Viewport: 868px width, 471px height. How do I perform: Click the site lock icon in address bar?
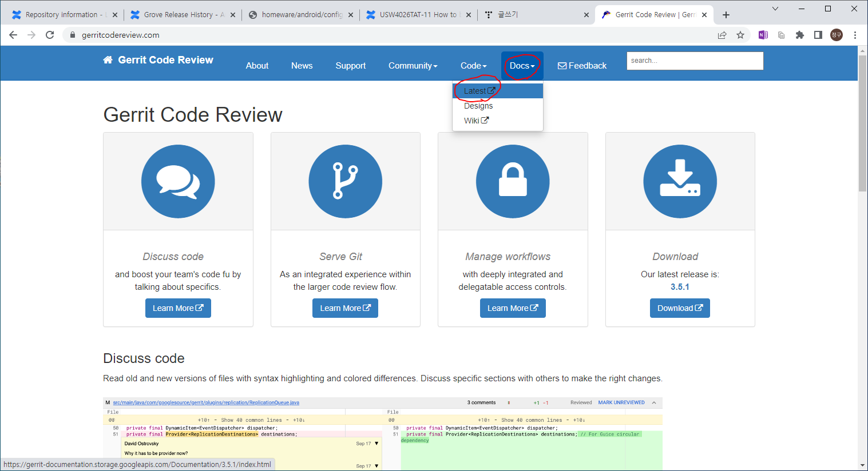(x=73, y=35)
